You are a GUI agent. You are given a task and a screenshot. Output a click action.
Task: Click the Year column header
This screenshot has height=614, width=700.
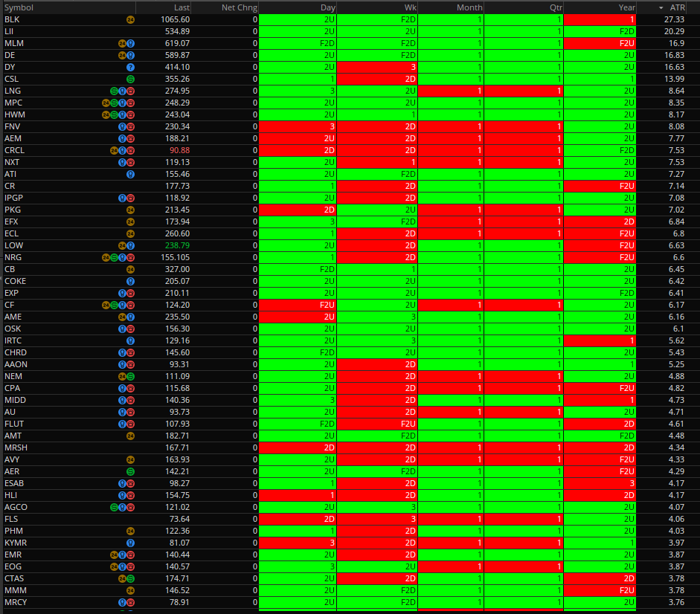pos(627,7)
